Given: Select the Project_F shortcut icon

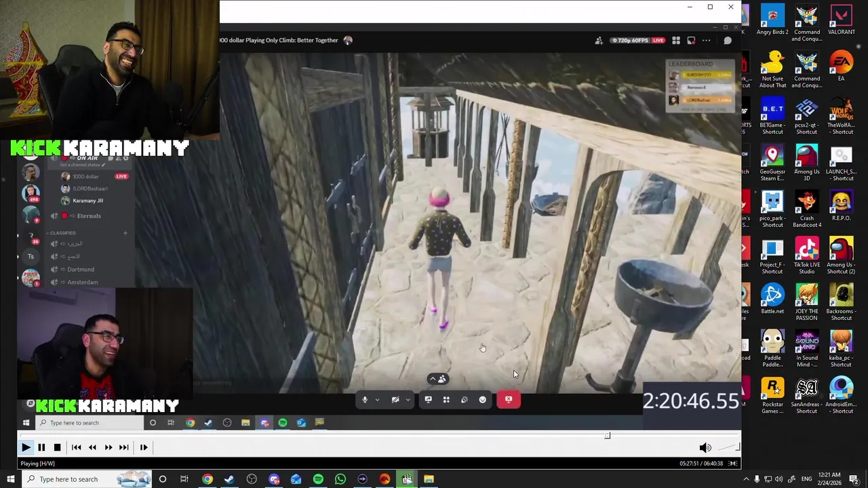Looking at the screenshot, I should (772, 256).
